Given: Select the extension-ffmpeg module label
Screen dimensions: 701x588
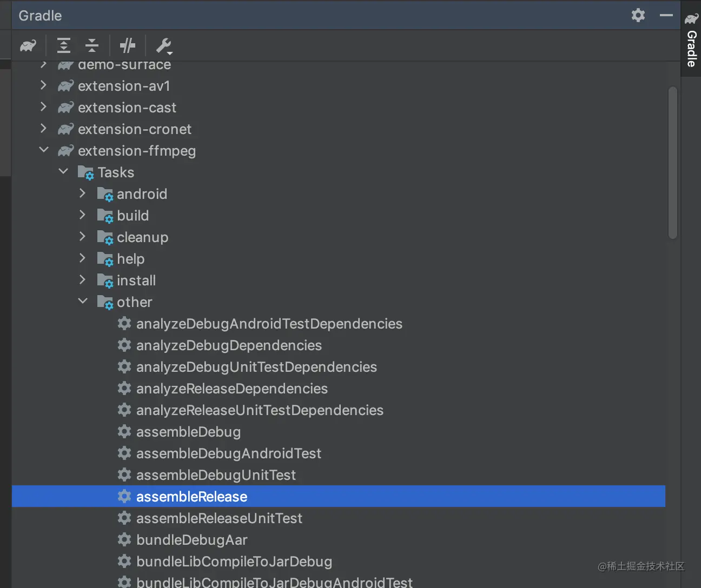Looking at the screenshot, I should (x=137, y=151).
